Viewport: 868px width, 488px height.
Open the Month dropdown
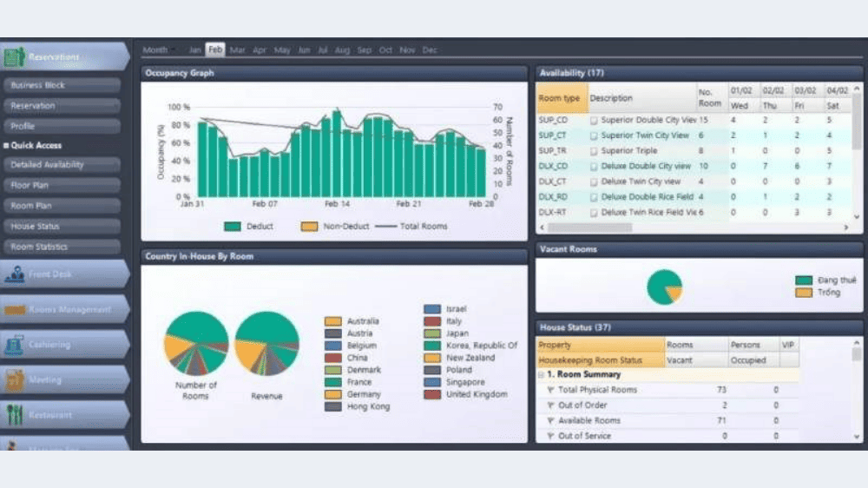coord(158,50)
